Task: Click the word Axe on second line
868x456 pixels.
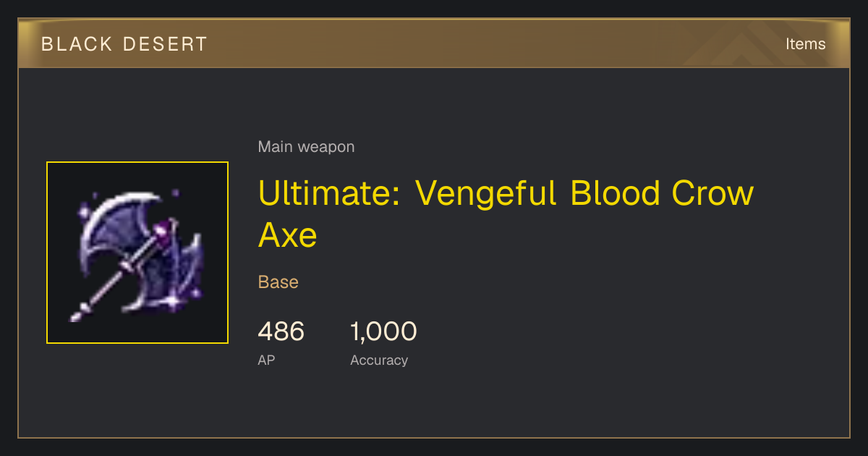Action: [287, 235]
